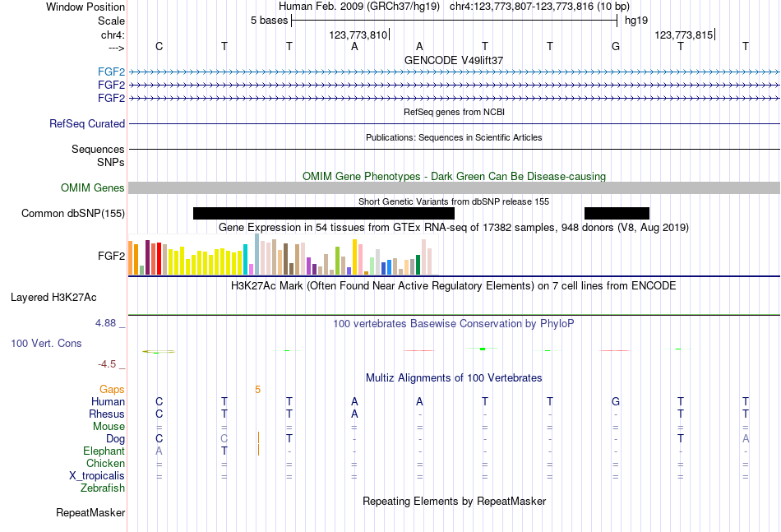
Task: Open 'Multiz Alignments of 100 Vertebrates' title
Action: coord(454,378)
